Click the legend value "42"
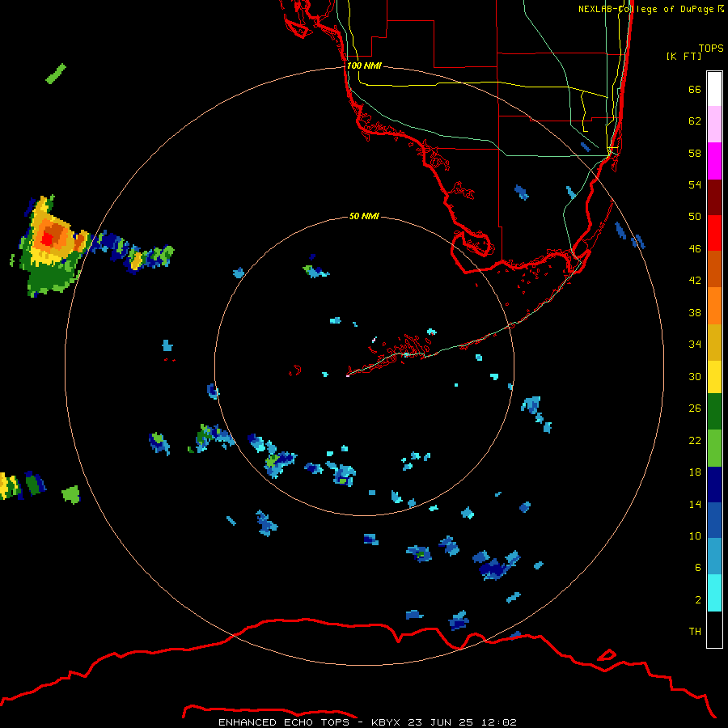This screenshot has height=728, width=728. [695, 281]
